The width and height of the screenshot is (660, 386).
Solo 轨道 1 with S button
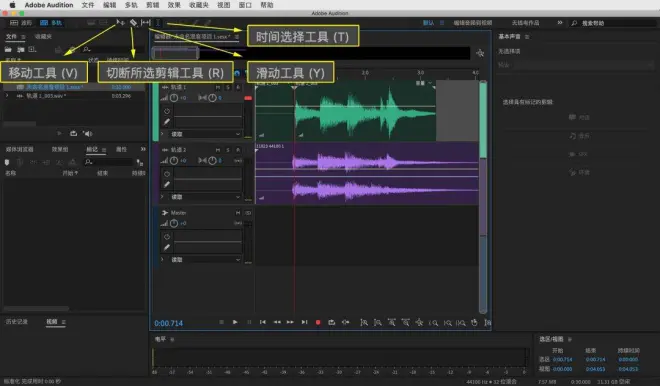[x=228, y=87]
